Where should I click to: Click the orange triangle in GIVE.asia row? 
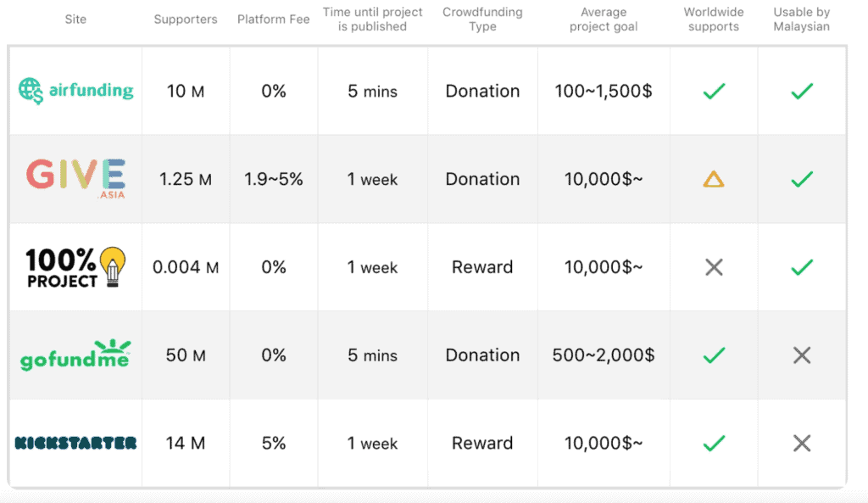(x=714, y=179)
